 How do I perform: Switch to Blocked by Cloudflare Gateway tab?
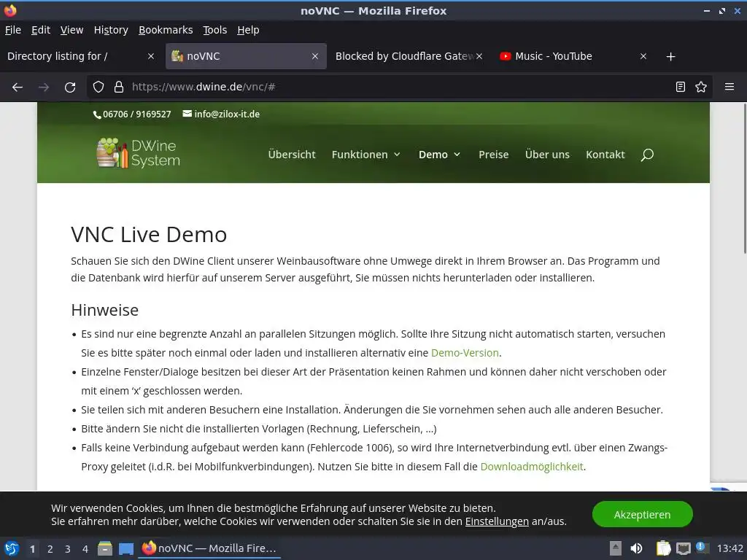coord(405,56)
